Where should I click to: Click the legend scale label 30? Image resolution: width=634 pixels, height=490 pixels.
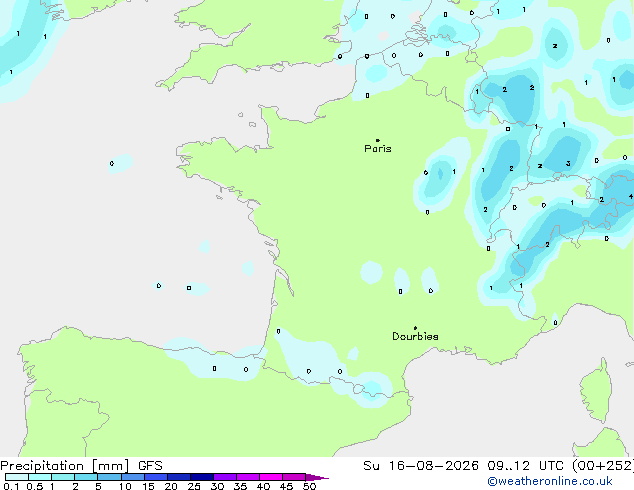click(217, 486)
